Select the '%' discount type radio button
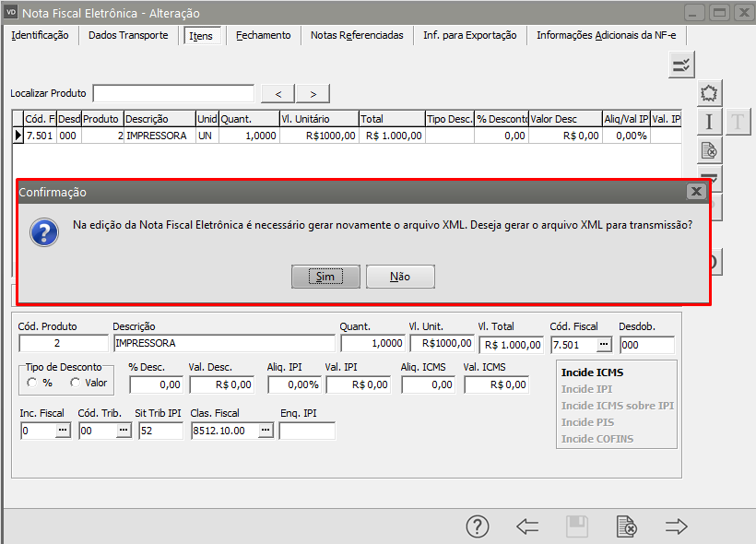The height and width of the screenshot is (544, 756). pos(32,383)
